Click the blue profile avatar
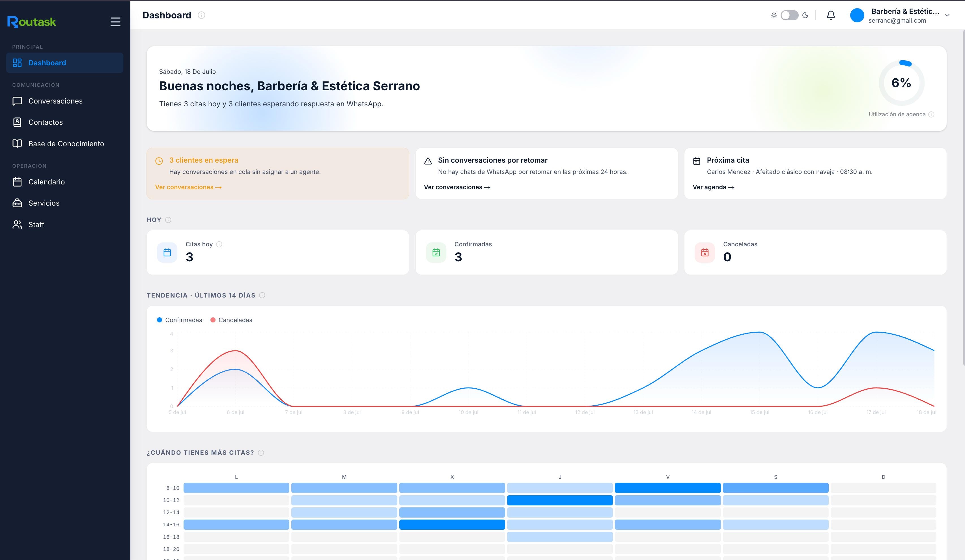The height and width of the screenshot is (560, 965). [x=857, y=15]
